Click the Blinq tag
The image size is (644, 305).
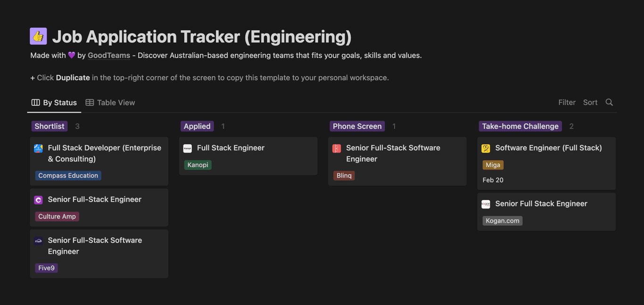point(344,176)
